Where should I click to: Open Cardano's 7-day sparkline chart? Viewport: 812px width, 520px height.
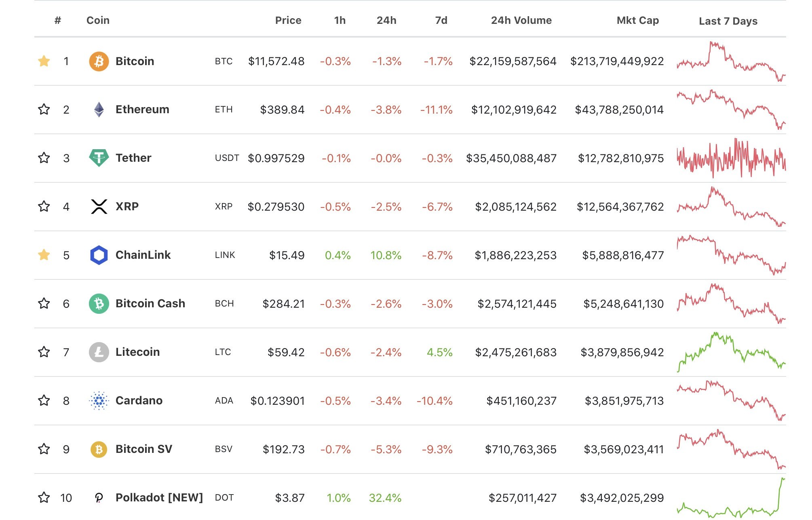click(x=731, y=401)
